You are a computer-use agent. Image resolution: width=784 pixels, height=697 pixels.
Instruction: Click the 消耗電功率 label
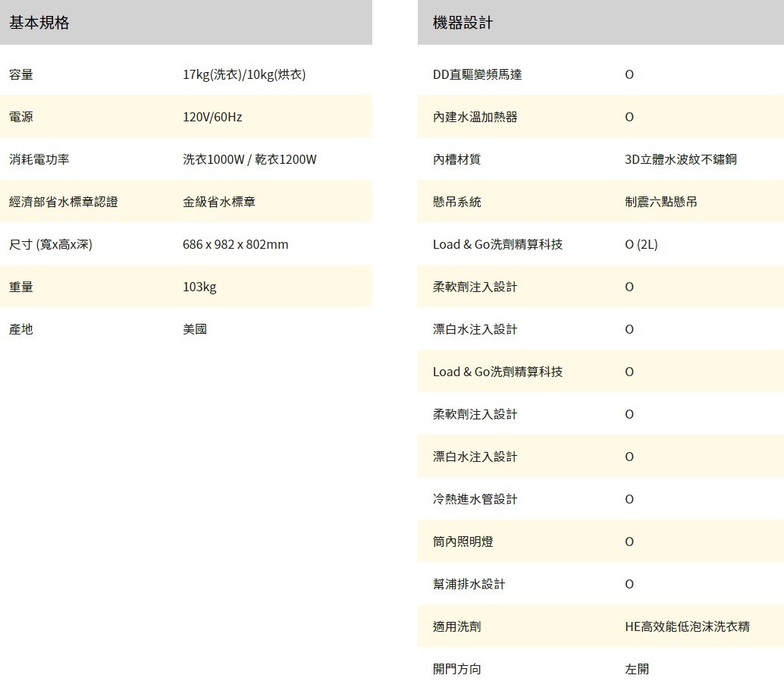point(39,159)
